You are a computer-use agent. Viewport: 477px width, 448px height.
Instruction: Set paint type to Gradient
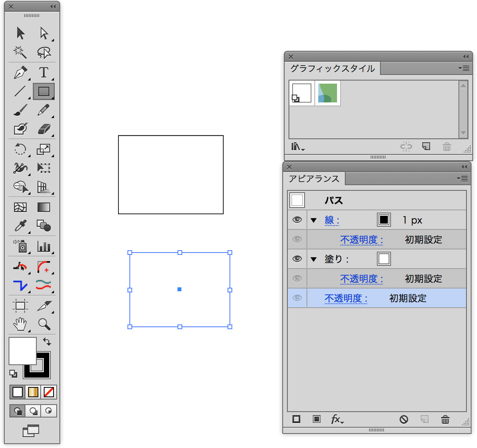pyautogui.click(x=33, y=392)
